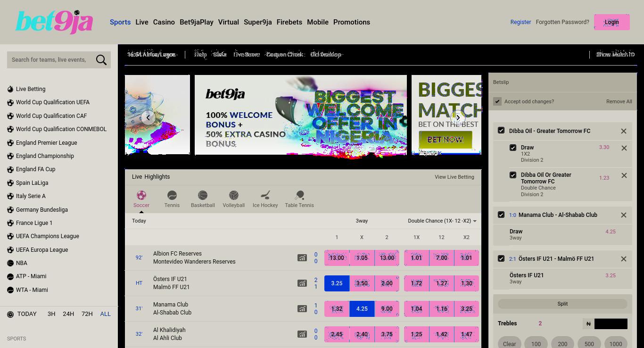This screenshot has height=348, width=644.
Task: Open the Promotions tab
Action: tap(352, 22)
